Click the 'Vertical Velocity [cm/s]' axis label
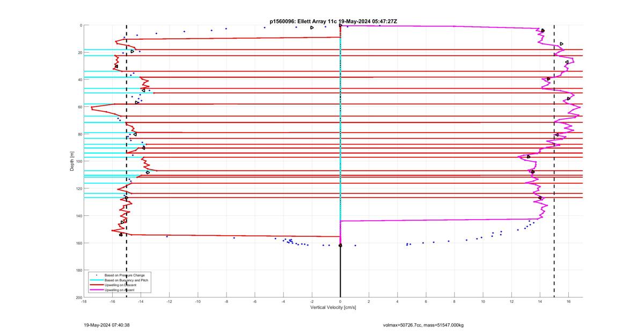644x334 pixels. tap(333, 308)
